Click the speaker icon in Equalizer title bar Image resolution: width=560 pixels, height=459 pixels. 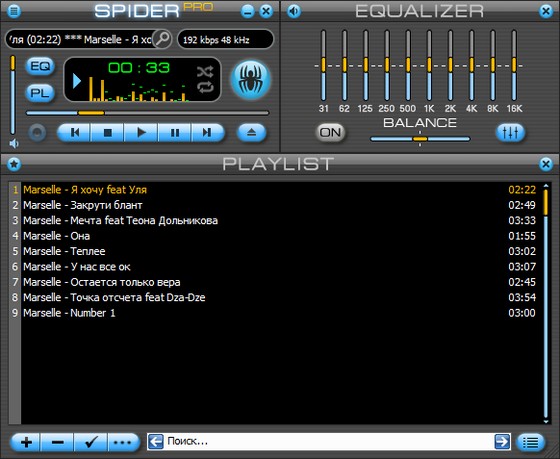pyautogui.click(x=294, y=11)
